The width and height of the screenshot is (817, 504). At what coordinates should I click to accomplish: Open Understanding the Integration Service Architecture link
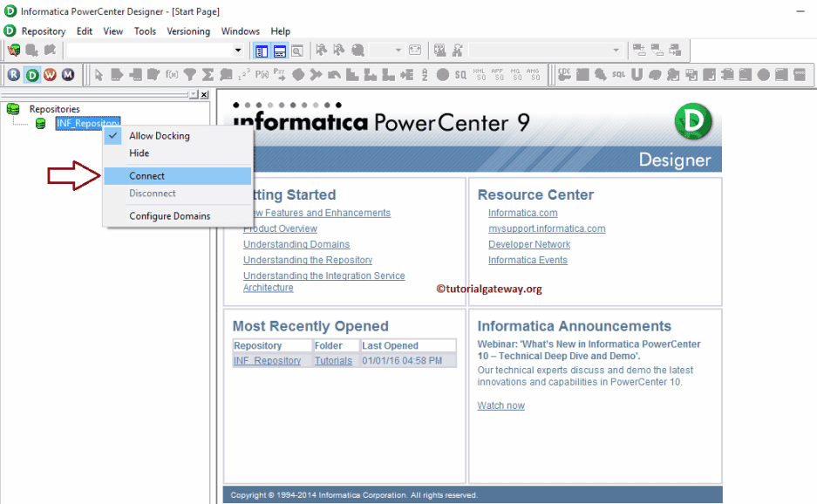tap(324, 282)
